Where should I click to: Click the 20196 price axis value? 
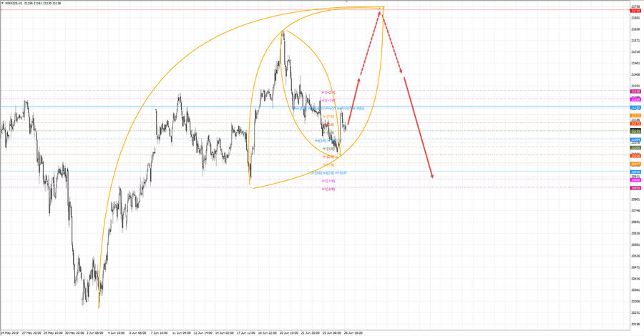635,324
